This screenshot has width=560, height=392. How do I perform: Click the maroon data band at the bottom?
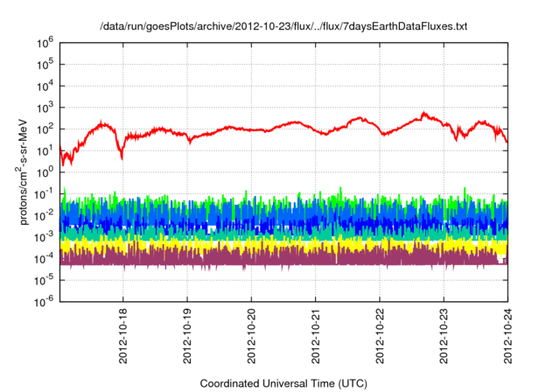(283, 260)
